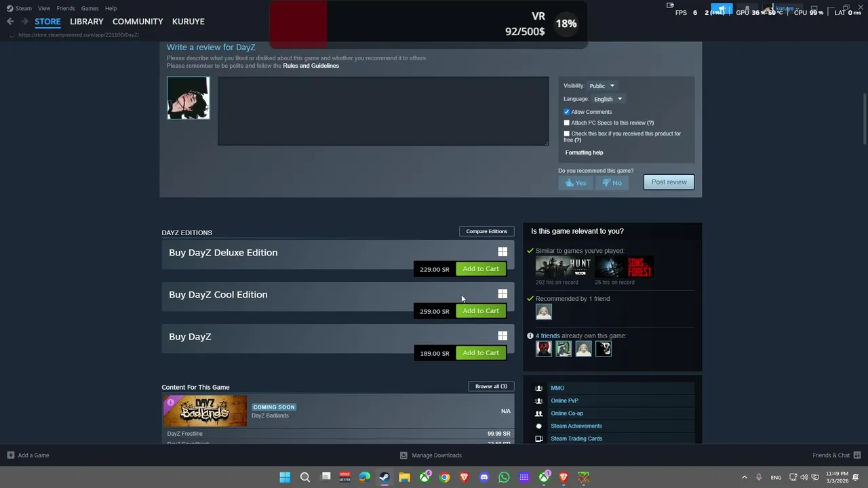Viewport: 868px width, 488px height.
Task: Open File Explorer from the taskbar
Action: [x=404, y=477]
